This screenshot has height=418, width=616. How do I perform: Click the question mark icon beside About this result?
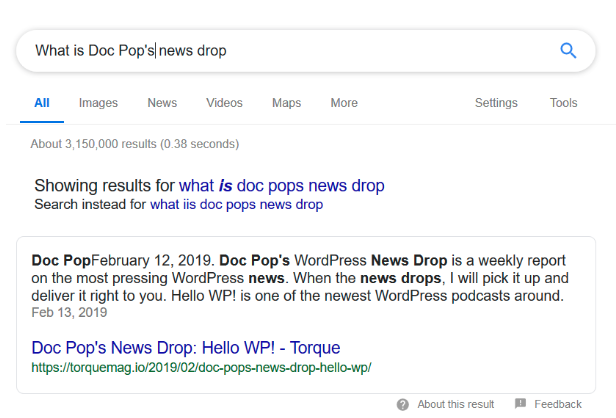[x=402, y=404]
